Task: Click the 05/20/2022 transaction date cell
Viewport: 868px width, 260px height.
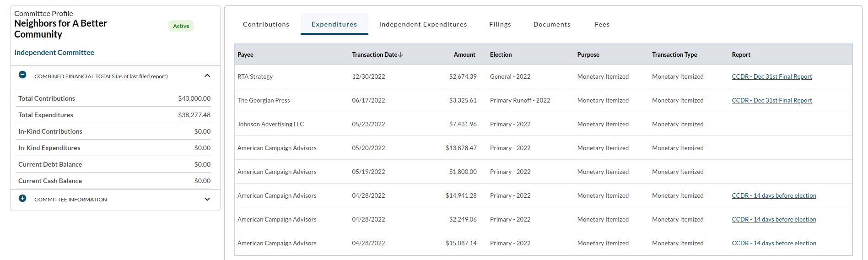Action: coord(368,148)
